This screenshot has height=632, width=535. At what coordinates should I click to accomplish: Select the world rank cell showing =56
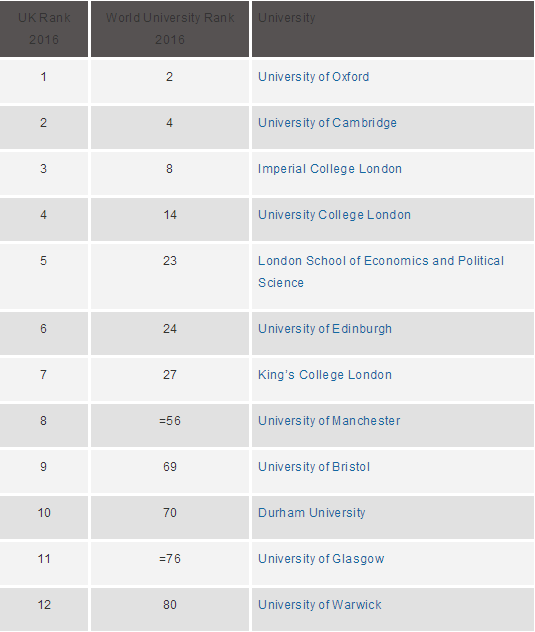170,425
